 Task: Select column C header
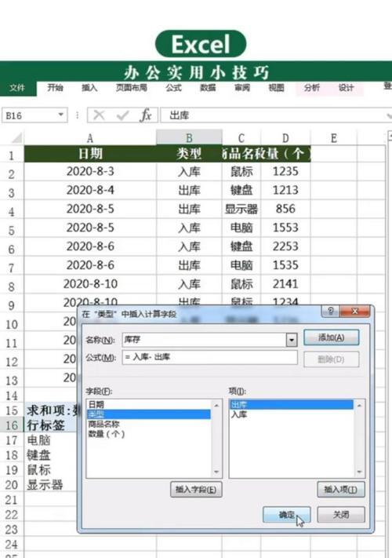coord(241,138)
